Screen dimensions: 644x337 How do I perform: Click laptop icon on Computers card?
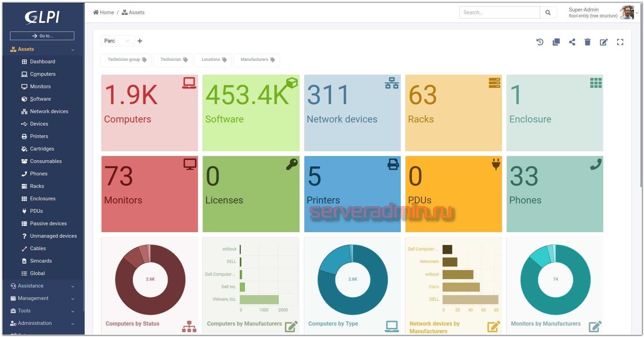pos(189,83)
